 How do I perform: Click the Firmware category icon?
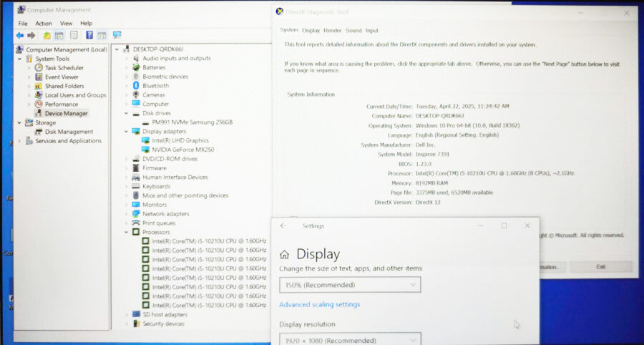coord(136,168)
